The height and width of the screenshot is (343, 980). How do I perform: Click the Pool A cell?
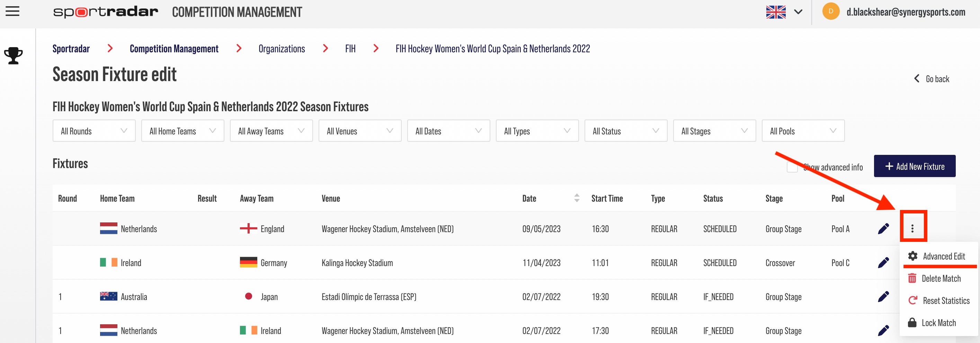pyautogui.click(x=840, y=229)
